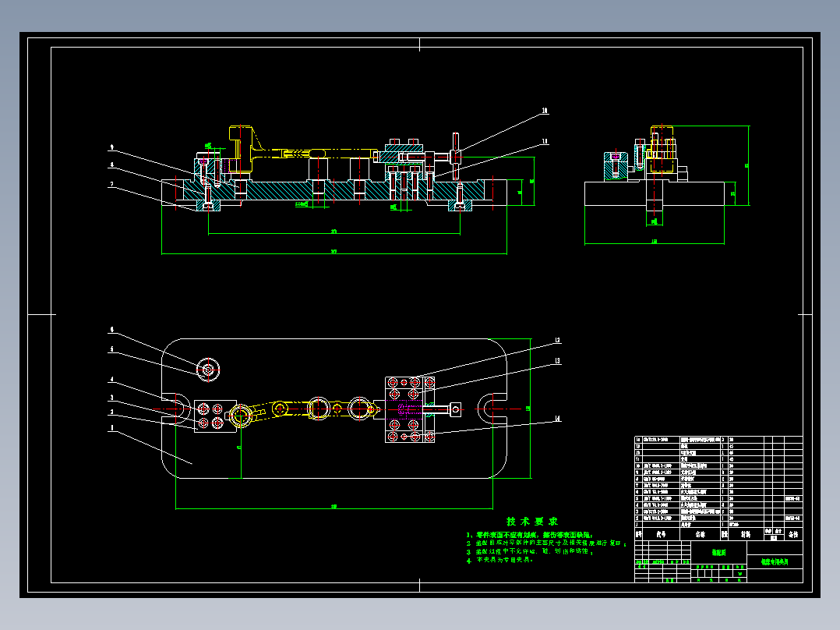
Task: Click the 材料 header in parts list
Action: pyautogui.click(x=745, y=534)
